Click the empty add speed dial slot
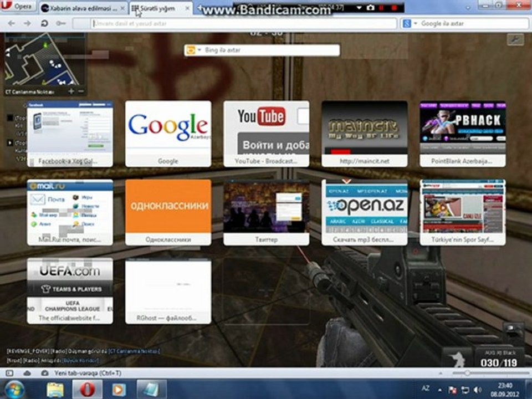Image resolution: width=532 pixels, height=399 pixels. [x=267, y=291]
